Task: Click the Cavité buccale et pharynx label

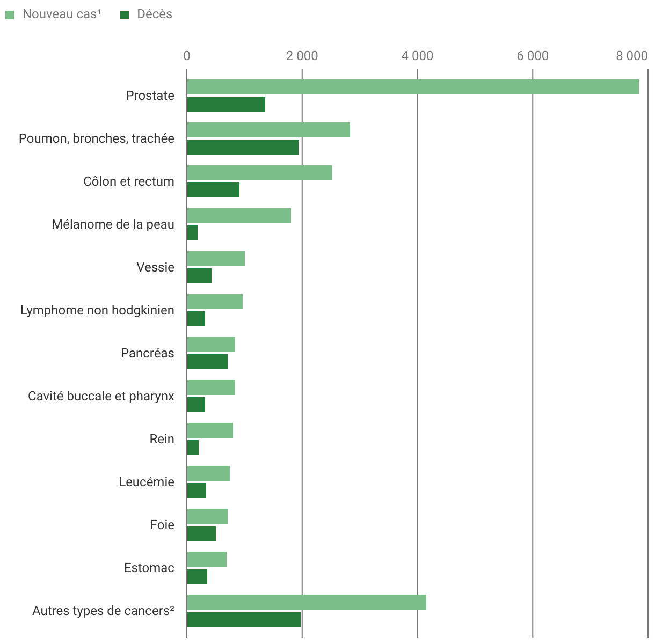Action: [x=101, y=396]
